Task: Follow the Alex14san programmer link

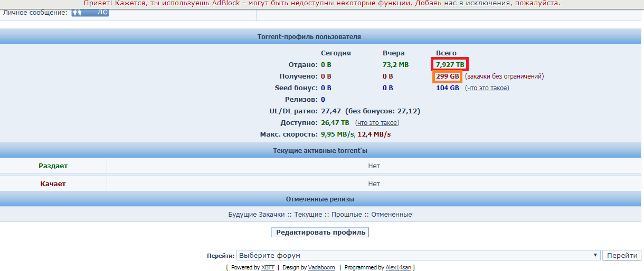Action: pyautogui.click(x=399, y=267)
